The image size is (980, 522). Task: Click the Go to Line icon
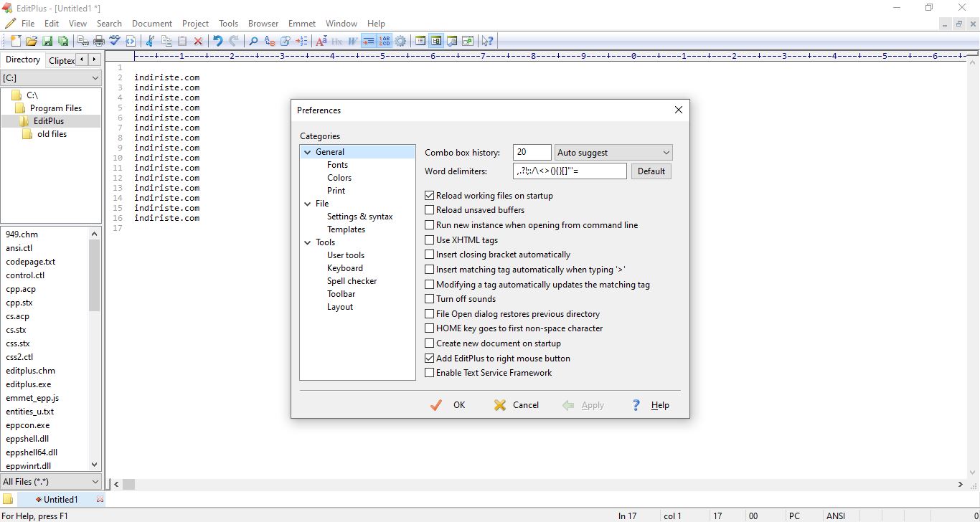(x=301, y=41)
